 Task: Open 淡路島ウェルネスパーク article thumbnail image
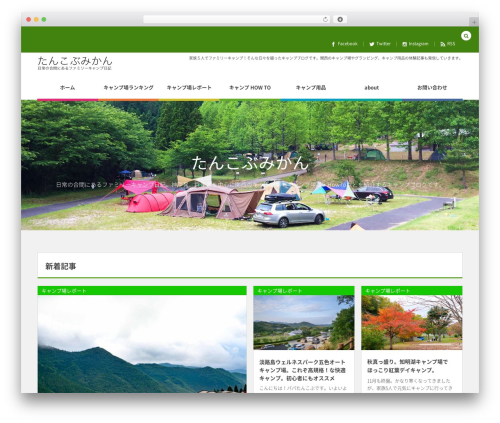click(x=304, y=322)
